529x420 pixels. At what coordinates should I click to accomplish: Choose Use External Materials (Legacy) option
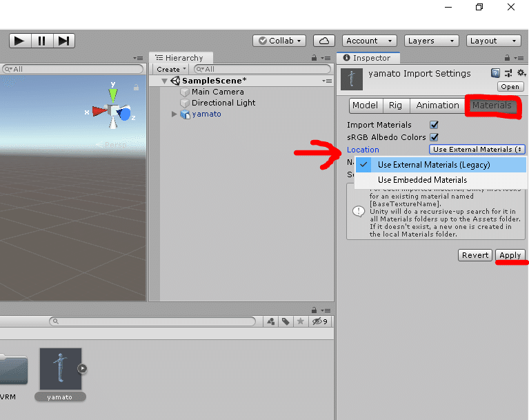click(x=441, y=165)
